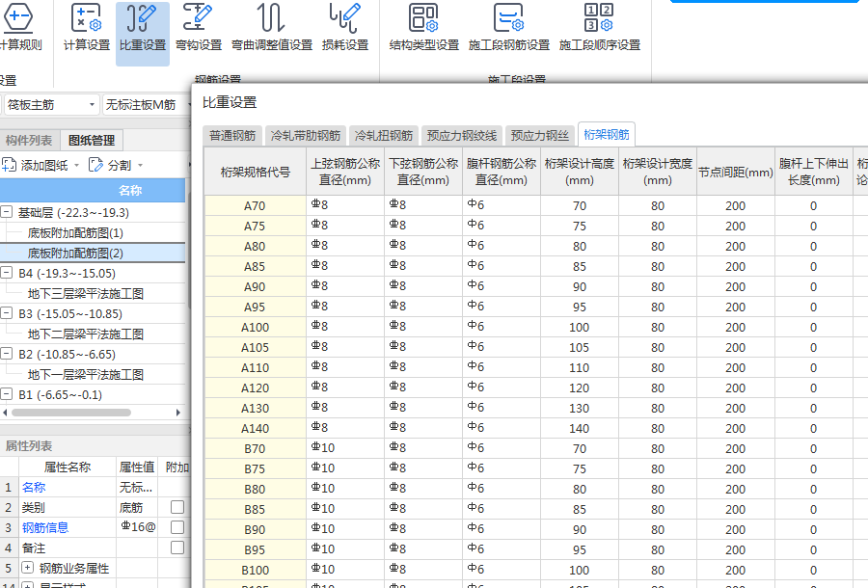Screen dimensions: 868x588
Task: Click the 腹杆钢筋 diameter cell for A90
Action: click(501, 286)
